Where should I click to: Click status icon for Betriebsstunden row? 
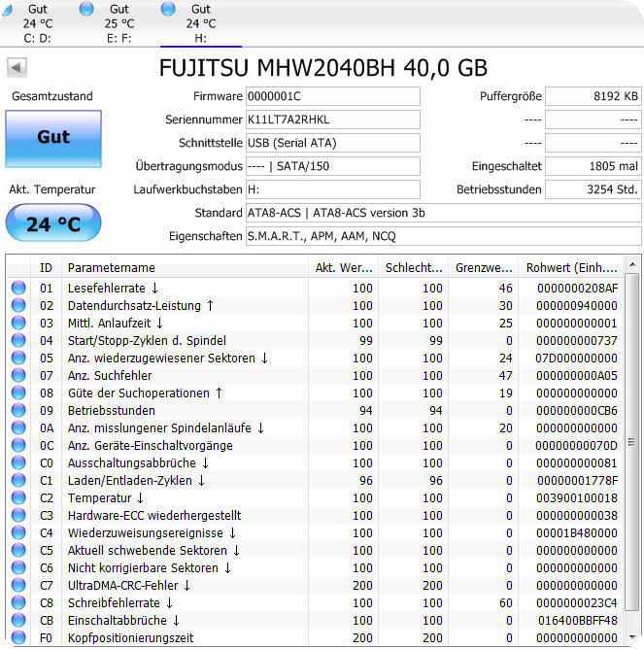pos(18,411)
